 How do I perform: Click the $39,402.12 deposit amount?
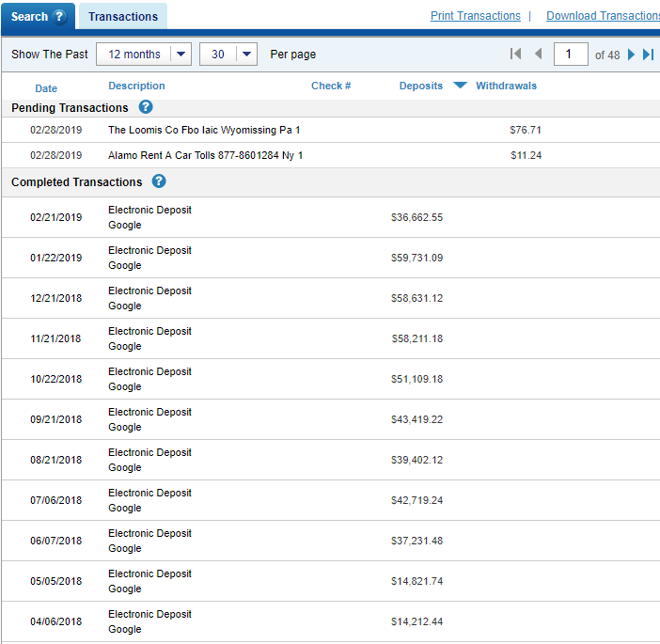tap(417, 460)
